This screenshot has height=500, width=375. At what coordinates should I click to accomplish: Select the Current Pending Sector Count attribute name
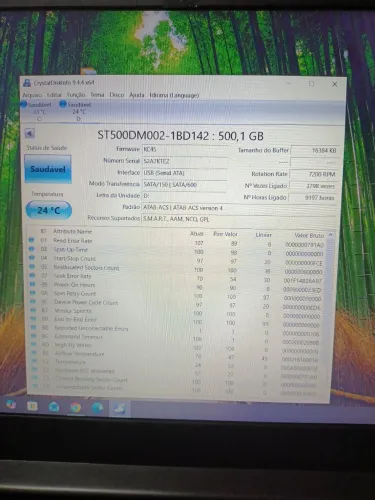[x=91, y=380]
